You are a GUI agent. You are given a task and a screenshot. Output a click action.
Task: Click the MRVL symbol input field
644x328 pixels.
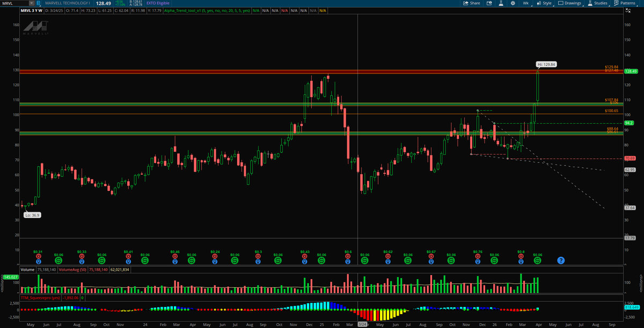(14, 3)
